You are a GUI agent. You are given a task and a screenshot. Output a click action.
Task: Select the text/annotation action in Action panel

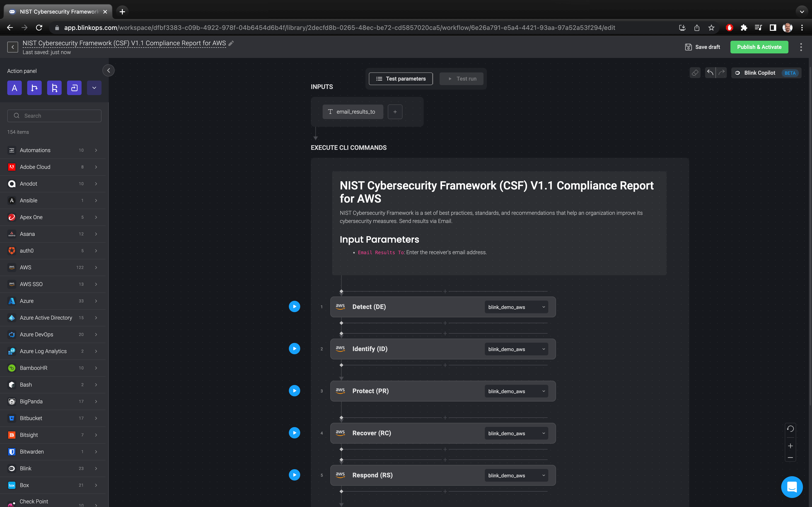point(14,88)
